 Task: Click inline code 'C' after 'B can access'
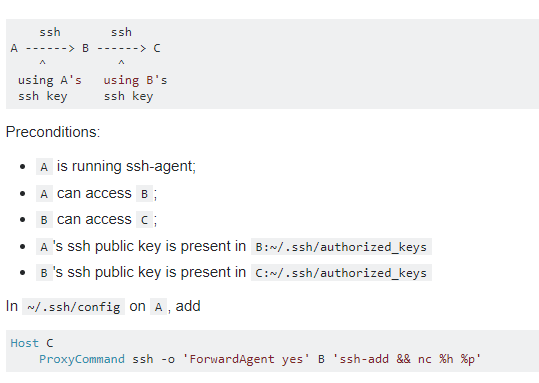144,220
